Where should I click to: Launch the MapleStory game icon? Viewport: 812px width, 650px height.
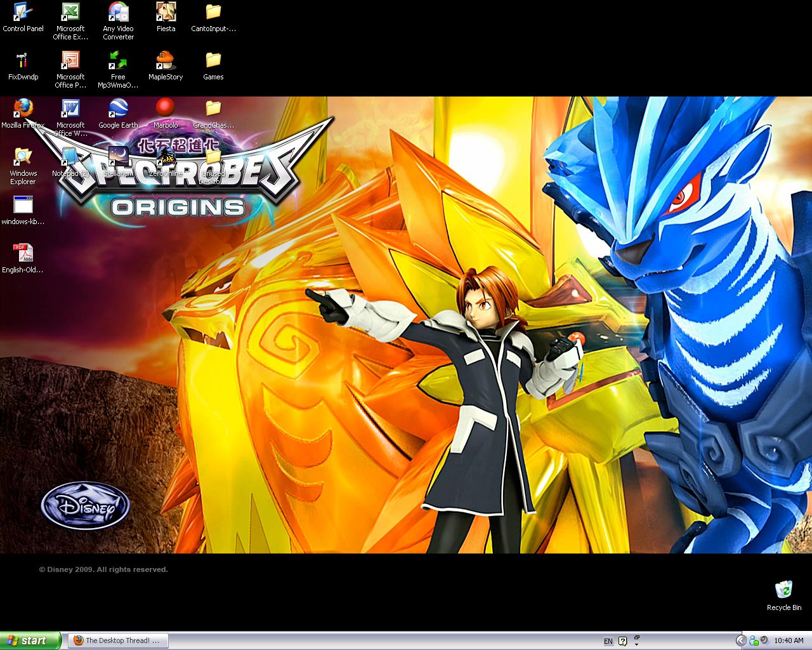click(x=166, y=66)
